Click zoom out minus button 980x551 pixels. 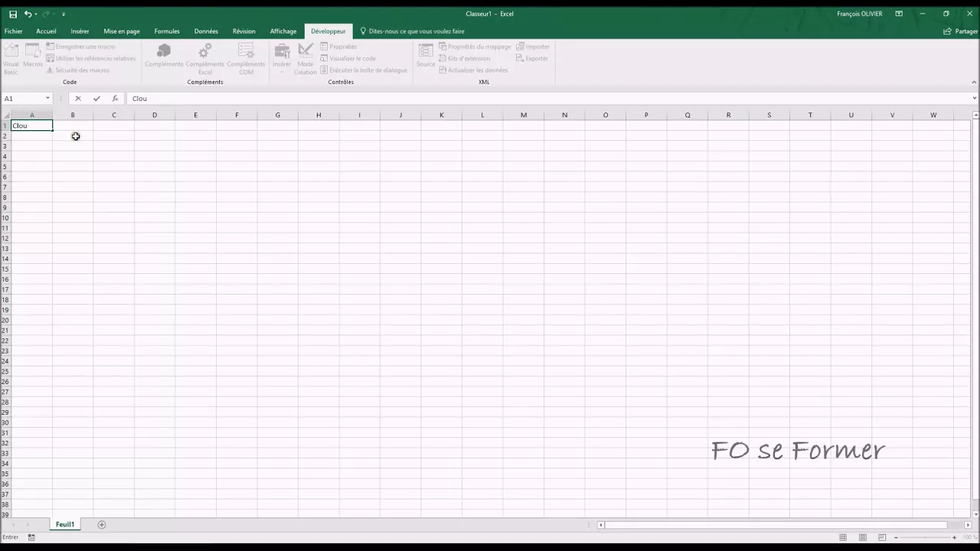[896, 538]
